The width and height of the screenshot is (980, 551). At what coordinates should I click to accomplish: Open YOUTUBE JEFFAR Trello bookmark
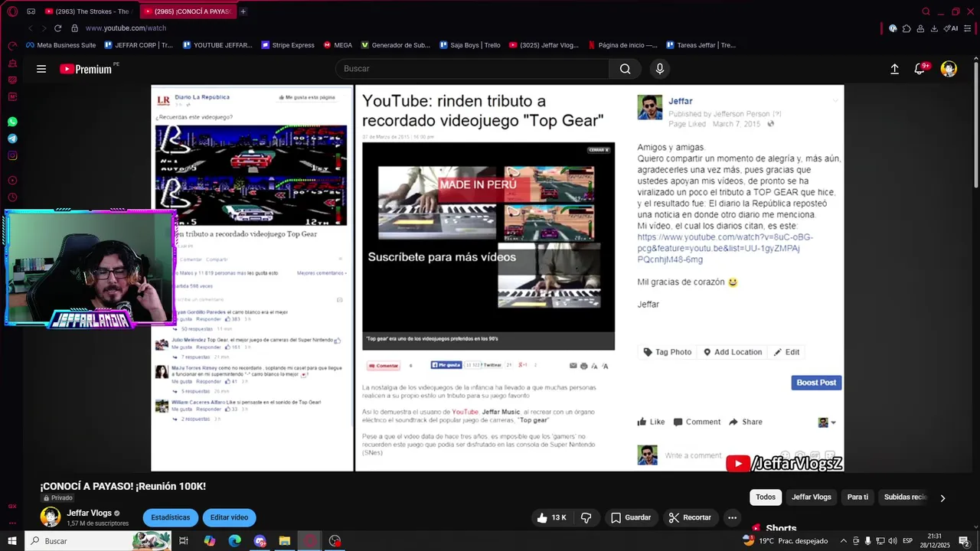(217, 45)
